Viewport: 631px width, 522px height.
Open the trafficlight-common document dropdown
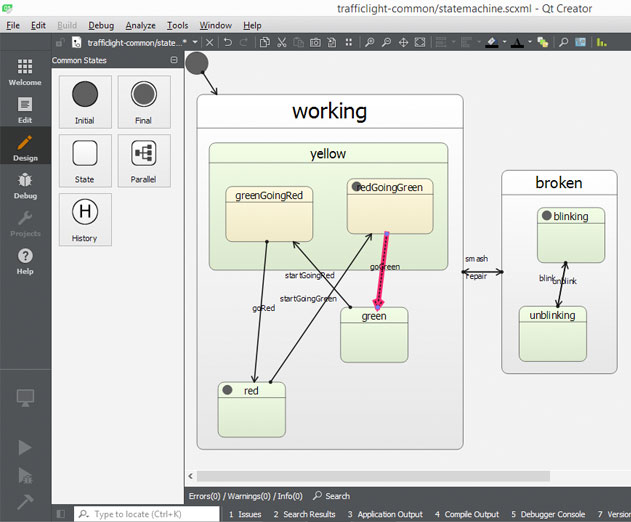click(195, 42)
